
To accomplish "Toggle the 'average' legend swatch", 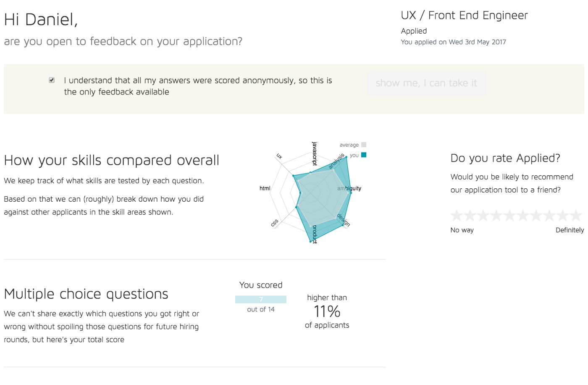I will pyautogui.click(x=364, y=145).
